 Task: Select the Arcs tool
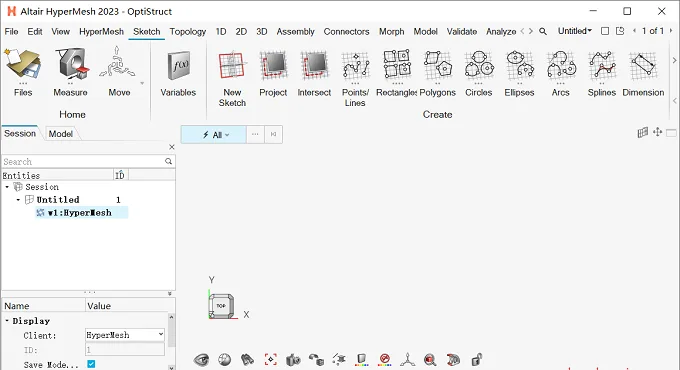point(560,72)
